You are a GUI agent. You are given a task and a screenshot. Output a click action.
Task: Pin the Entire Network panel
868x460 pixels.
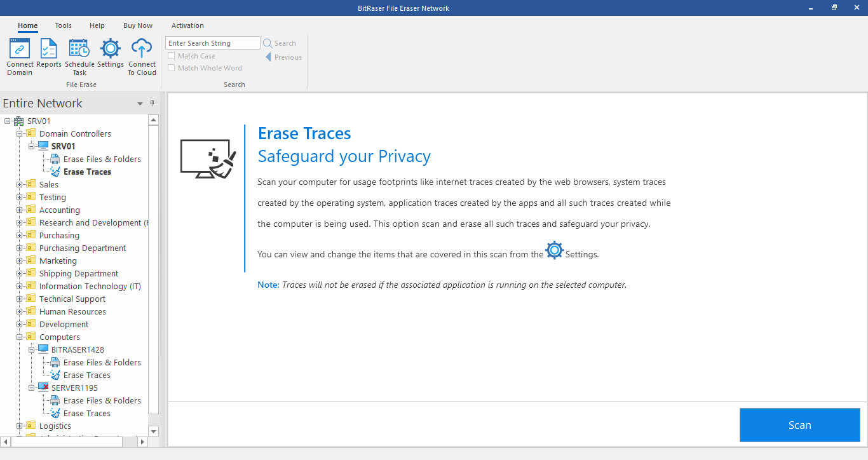[152, 103]
